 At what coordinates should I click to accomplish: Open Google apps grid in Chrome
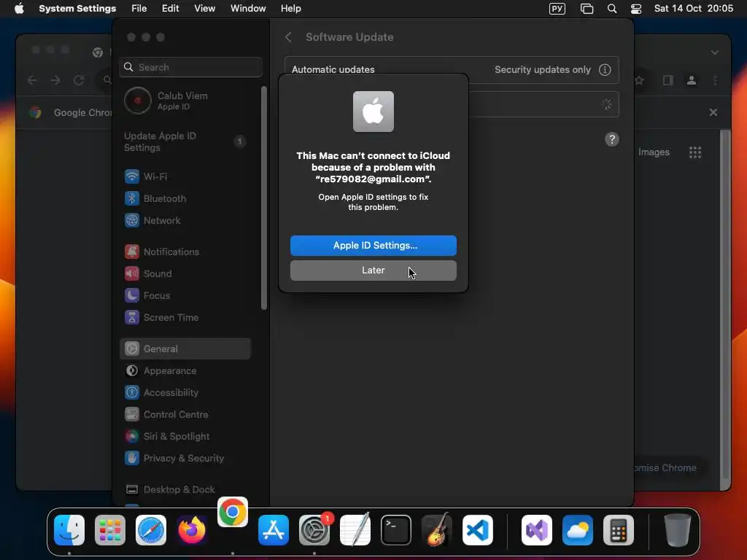click(x=695, y=152)
